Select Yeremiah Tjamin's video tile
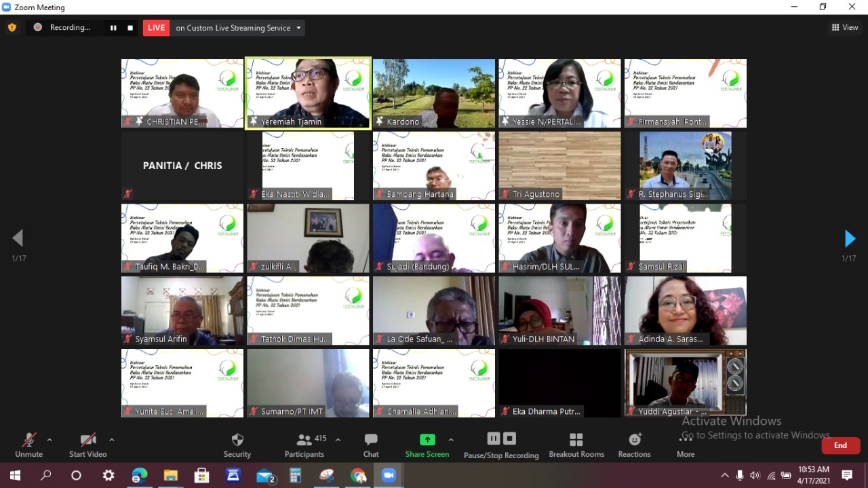868x488 pixels. pos(308,93)
